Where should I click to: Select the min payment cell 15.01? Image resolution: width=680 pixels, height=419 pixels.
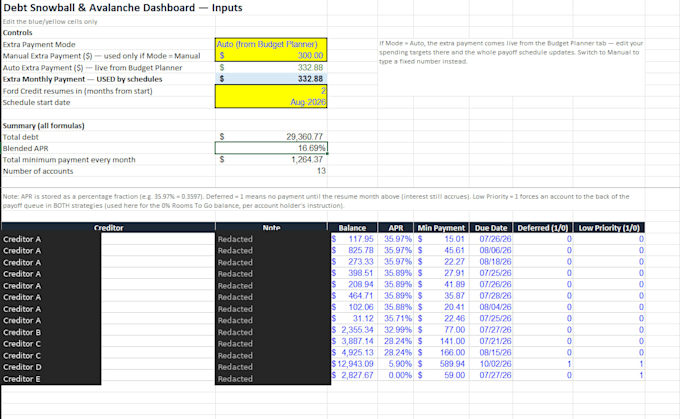(x=441, y=239)
